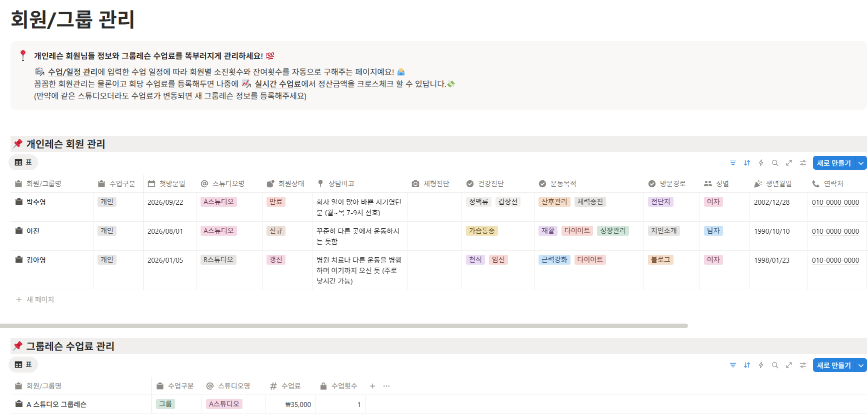The height and width of the screenshot is (419, 868).
Task: Open 생년월일 column header menu
Action: click(x=778, y=184)
